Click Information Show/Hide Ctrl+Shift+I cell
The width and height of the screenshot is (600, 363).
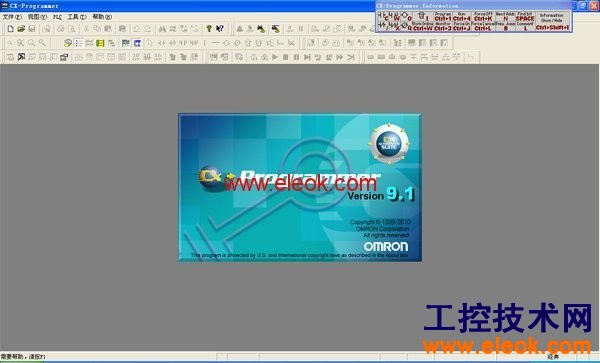pos(552,21)
